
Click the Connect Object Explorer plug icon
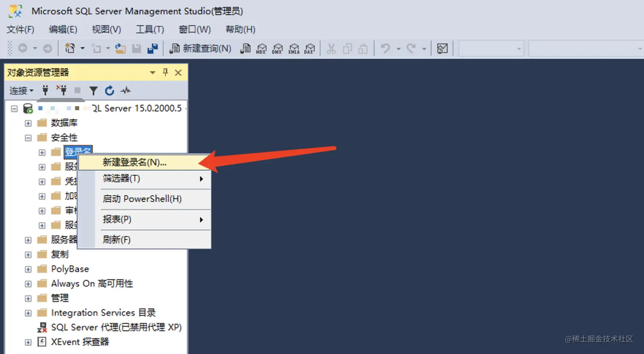tap(45, 90)
